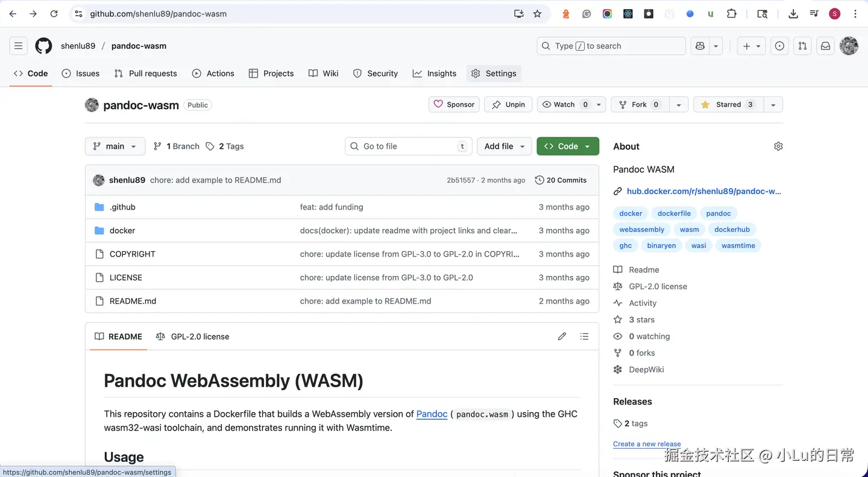Viewport: 868px width, 477px height.
Task: Click the webassembly topic tag
Action: tap(641, 229)
